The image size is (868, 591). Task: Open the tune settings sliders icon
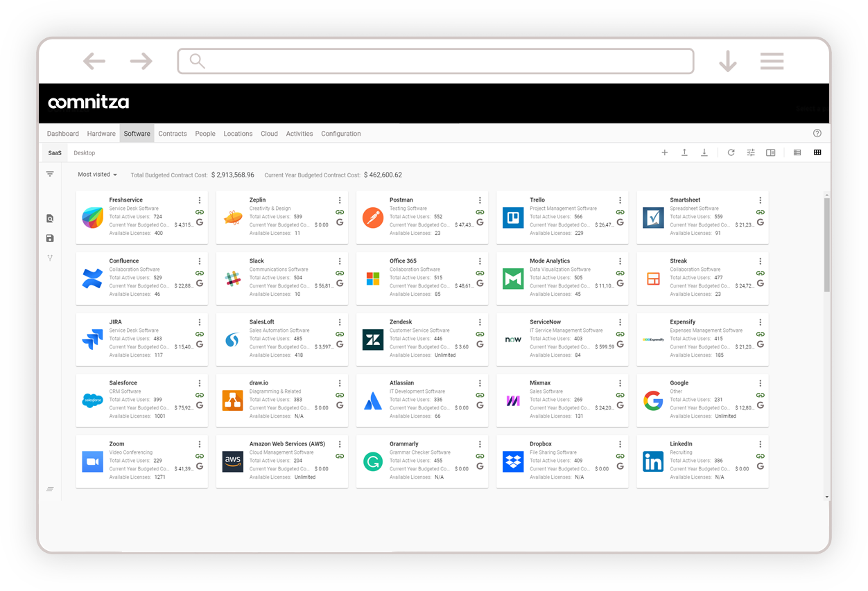click(750, 152)
